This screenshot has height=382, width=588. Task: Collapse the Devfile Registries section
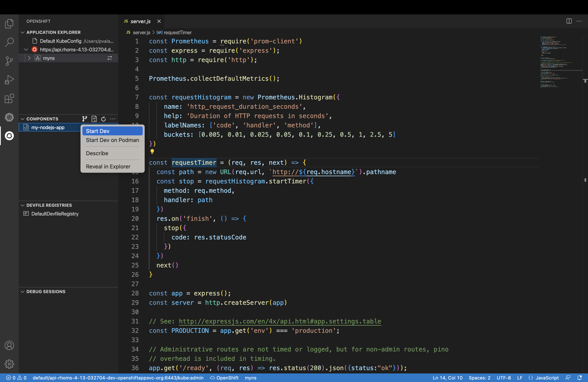tap(23, 205)
